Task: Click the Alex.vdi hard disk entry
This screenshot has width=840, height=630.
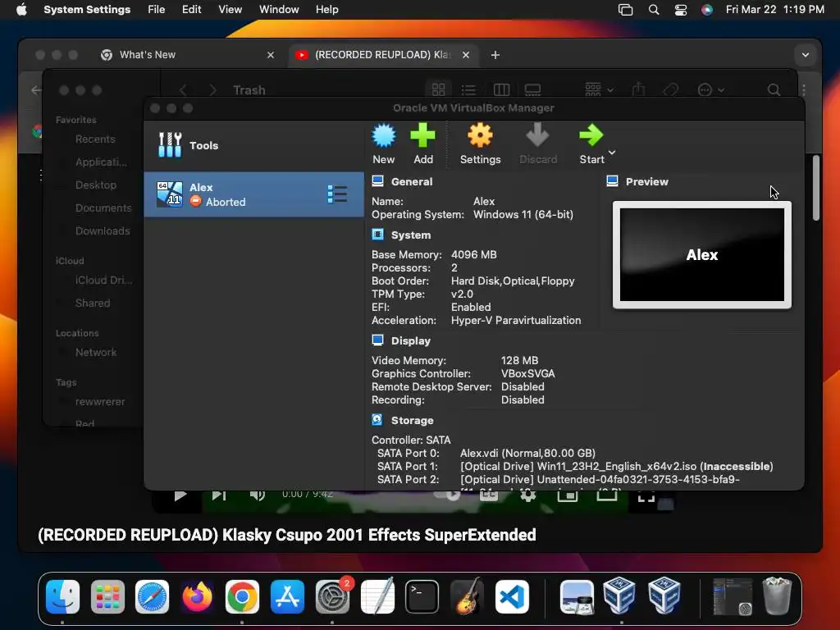Action: (527, 453)
